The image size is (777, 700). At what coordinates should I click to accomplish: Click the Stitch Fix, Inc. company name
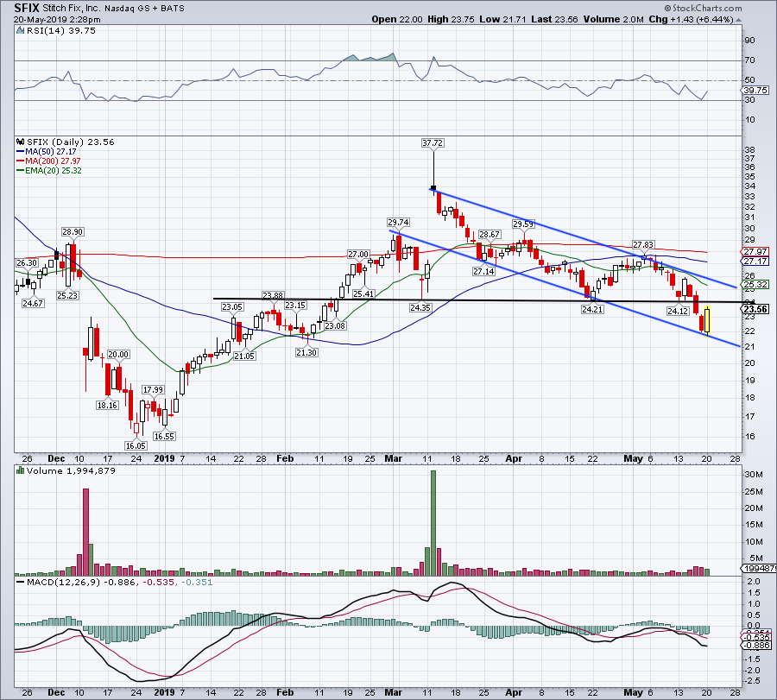tap(72, 9)
